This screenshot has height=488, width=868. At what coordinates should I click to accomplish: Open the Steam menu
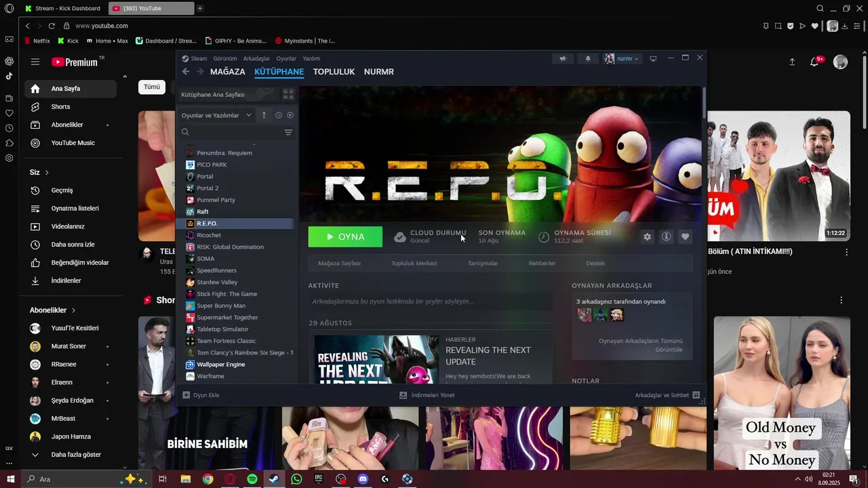click(x=199, y=58)
